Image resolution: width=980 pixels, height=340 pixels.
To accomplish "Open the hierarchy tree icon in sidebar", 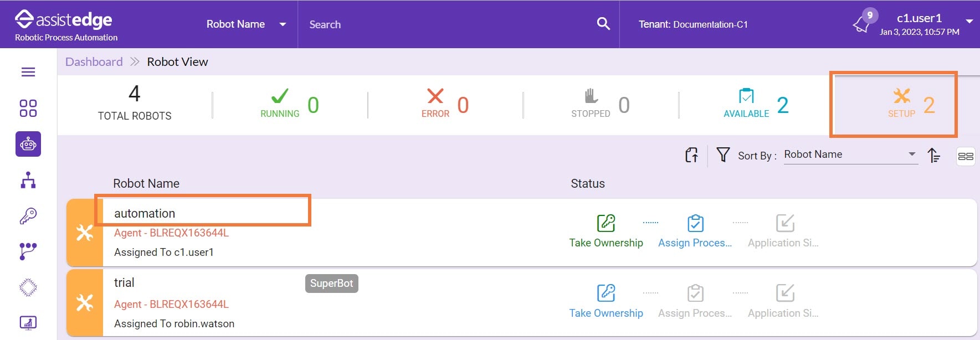I will click(28, 180).
